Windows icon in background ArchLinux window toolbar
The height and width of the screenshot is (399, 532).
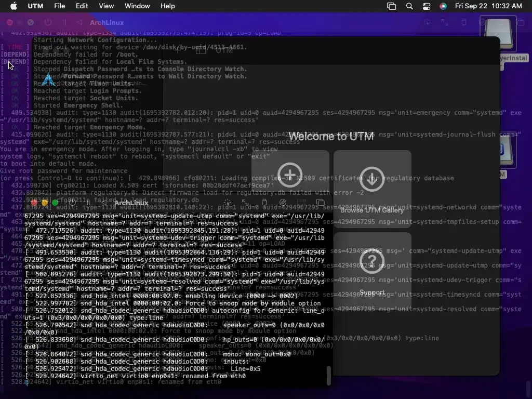[520, 22]
